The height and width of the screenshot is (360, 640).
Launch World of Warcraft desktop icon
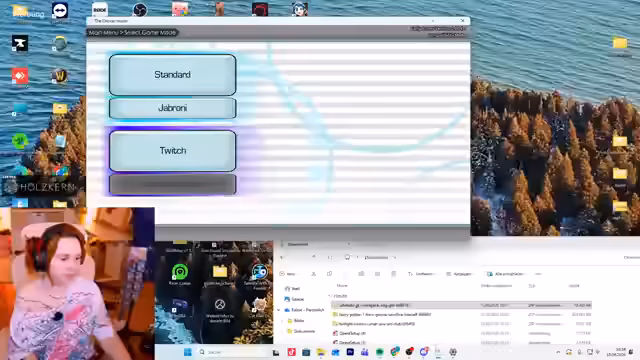(x=60, y=76)
